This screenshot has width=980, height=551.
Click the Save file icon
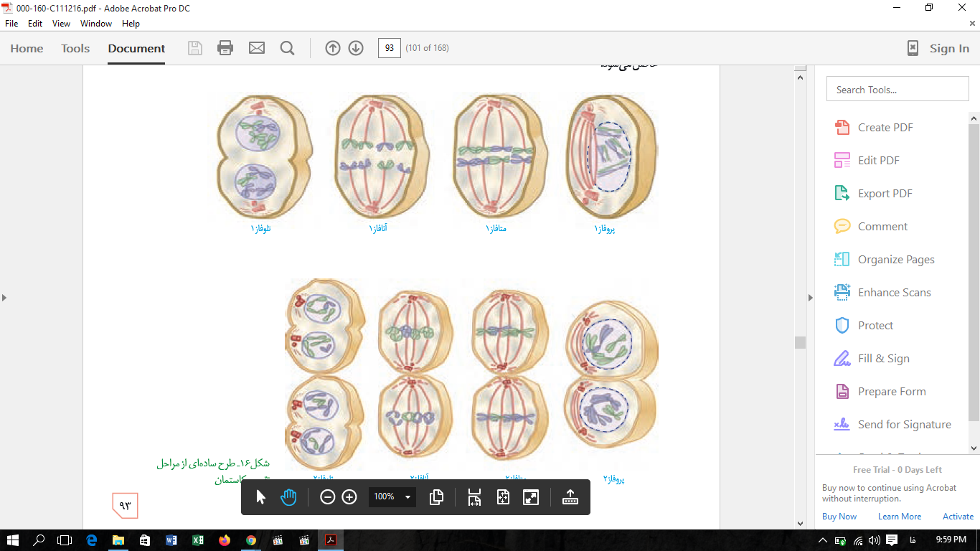coord(195,48)
